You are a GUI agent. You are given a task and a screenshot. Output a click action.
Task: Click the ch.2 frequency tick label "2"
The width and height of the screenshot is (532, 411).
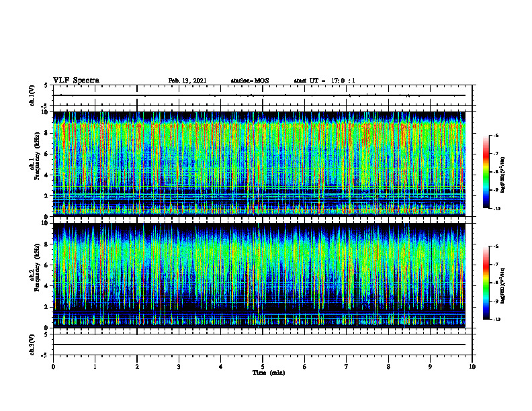tap(47, 307)
